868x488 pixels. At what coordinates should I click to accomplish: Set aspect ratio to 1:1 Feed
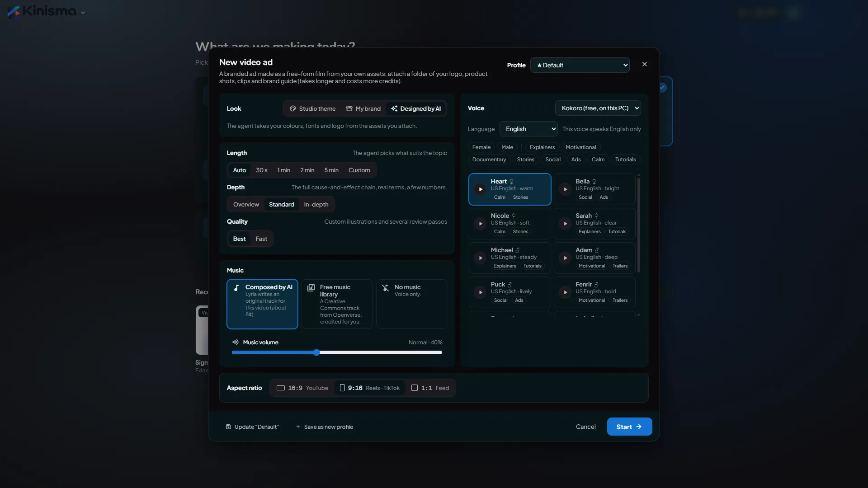tap(430, 388)
